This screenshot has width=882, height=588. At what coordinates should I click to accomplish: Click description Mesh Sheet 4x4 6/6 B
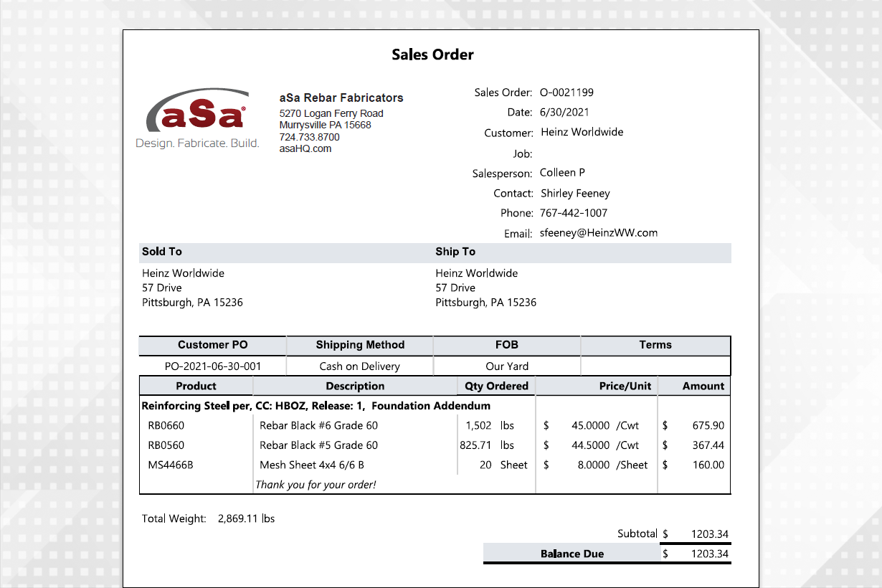coord(312,465)
